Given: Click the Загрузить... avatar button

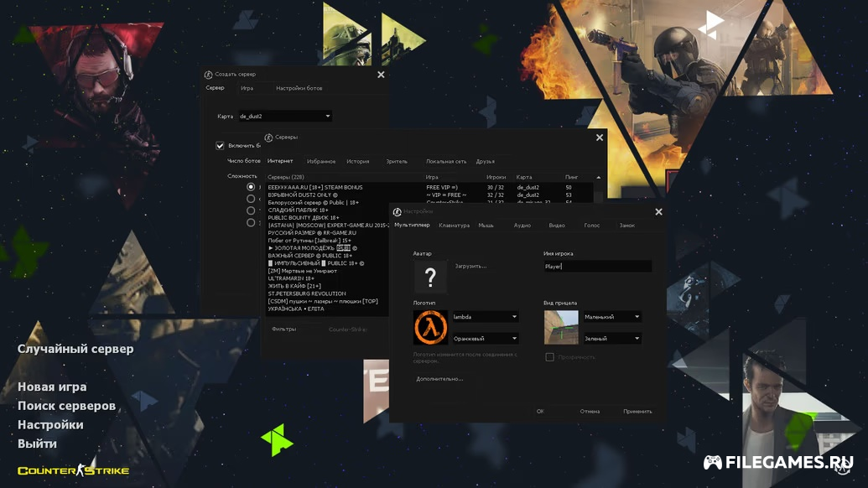Looking at the screenshot, I should (470, 266).
